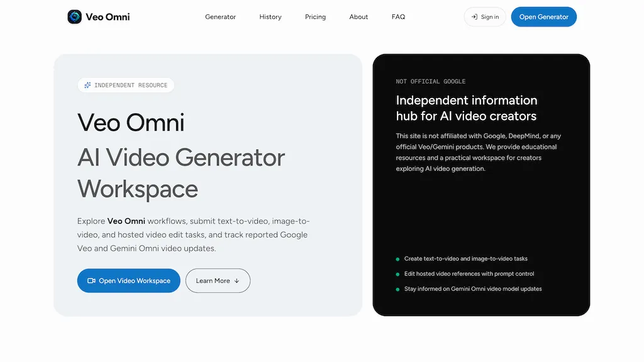Click green dot beside 'Edit hosted video' bullet
Image resolution: width=644 pixels, height=362 pixels.
click(397, 274)
